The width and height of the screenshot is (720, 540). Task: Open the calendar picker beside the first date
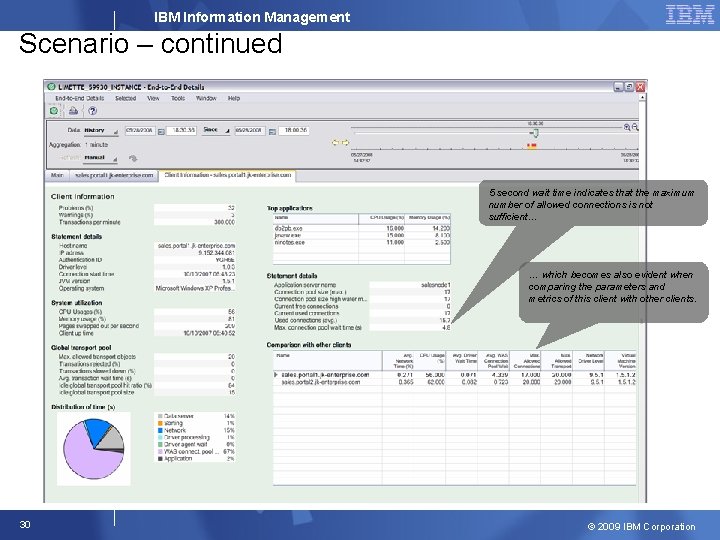[161, 131]
